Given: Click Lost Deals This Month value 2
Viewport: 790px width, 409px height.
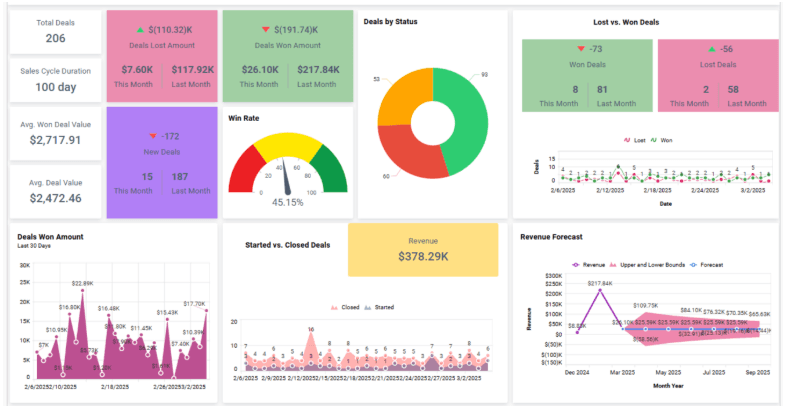Looking at the screenshot, I should pos(706,90).
